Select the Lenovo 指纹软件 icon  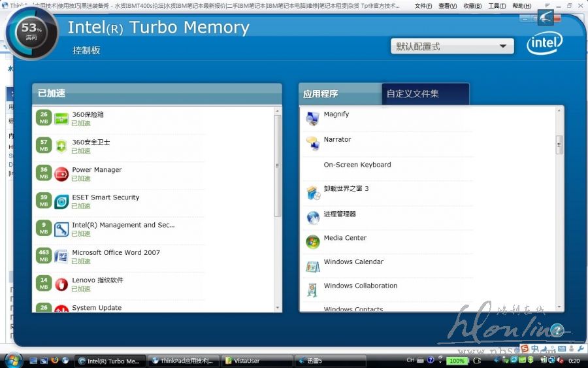[61, 284]
